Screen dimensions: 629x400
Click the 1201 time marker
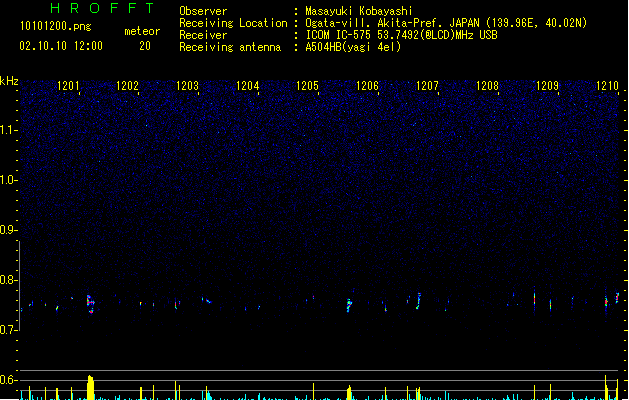pos(68,86)
